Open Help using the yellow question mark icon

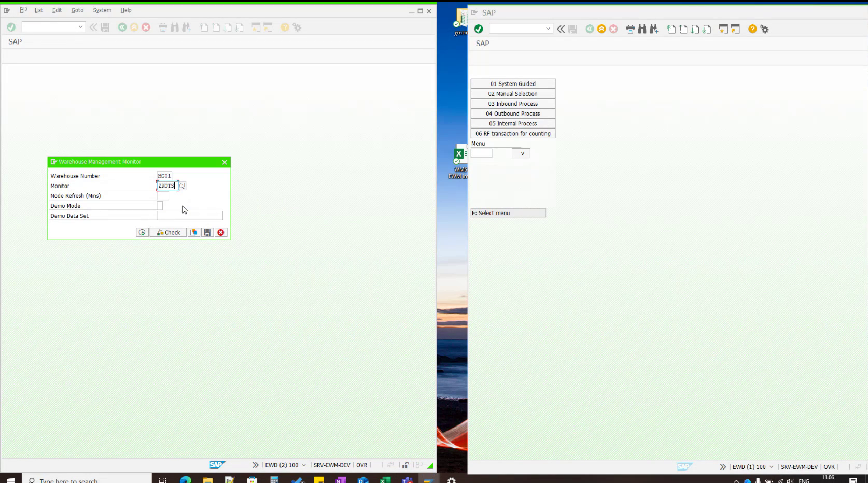click(x=284, y=26)
